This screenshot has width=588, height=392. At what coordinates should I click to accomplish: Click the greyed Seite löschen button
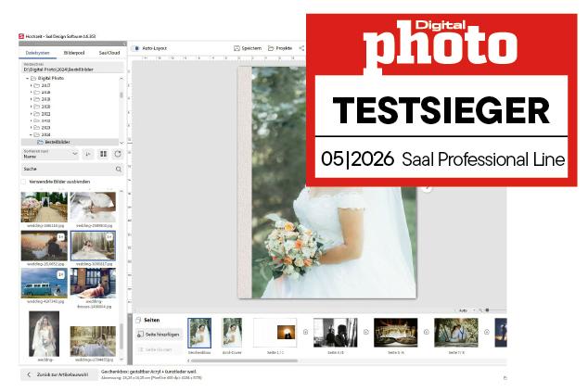coord(159,349)
